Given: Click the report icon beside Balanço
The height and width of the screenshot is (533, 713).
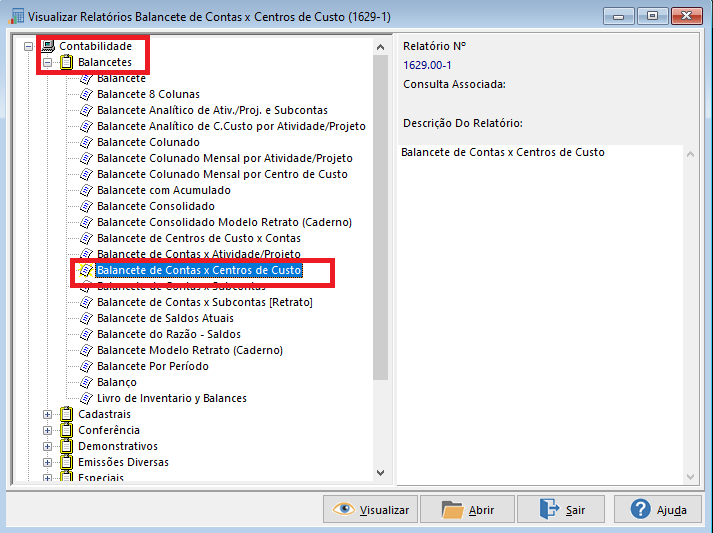Looking at the screenshot, I should click(86, 382).
